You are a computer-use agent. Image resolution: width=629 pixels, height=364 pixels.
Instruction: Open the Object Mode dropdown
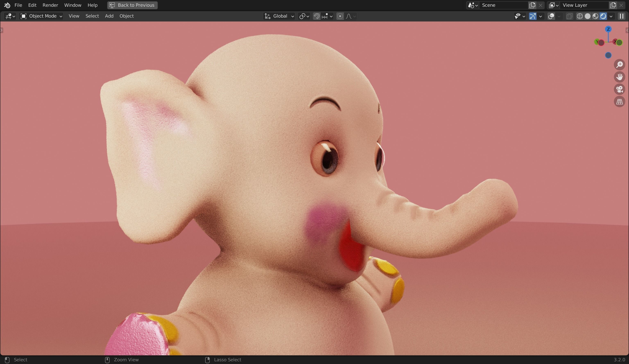(41, 16)
